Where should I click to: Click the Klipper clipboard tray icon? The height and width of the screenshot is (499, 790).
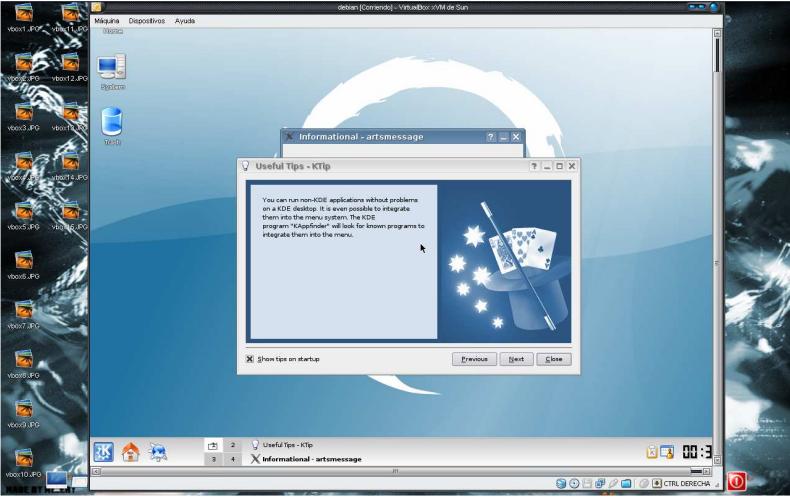651,452
